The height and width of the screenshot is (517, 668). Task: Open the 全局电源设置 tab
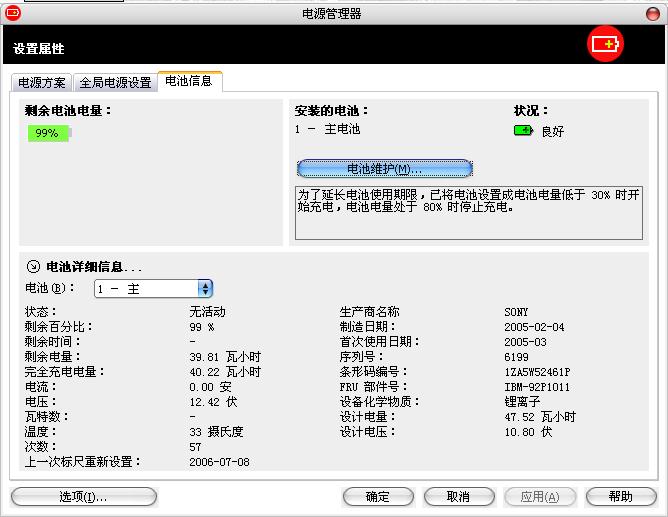(116, 82)
